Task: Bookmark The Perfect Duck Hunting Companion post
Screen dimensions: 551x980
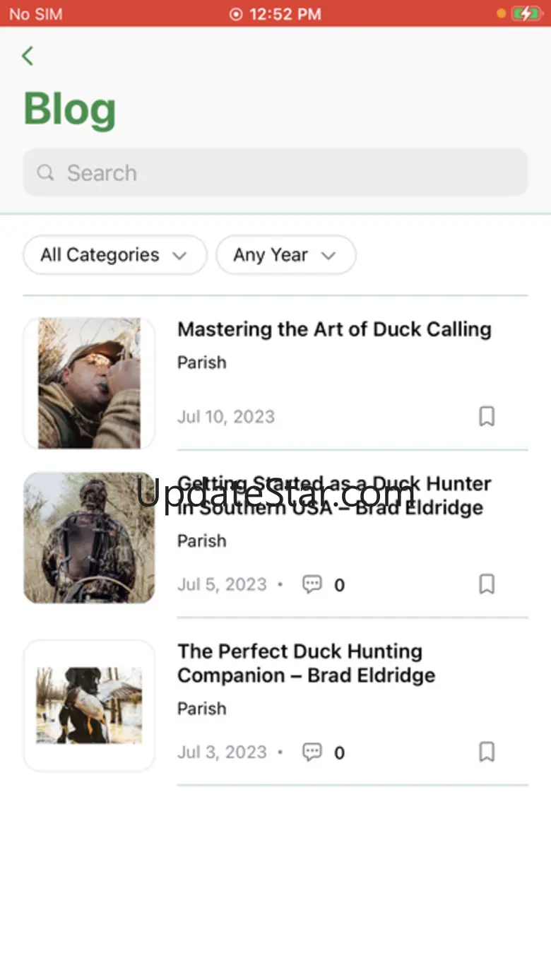Action: coord(487,752)
